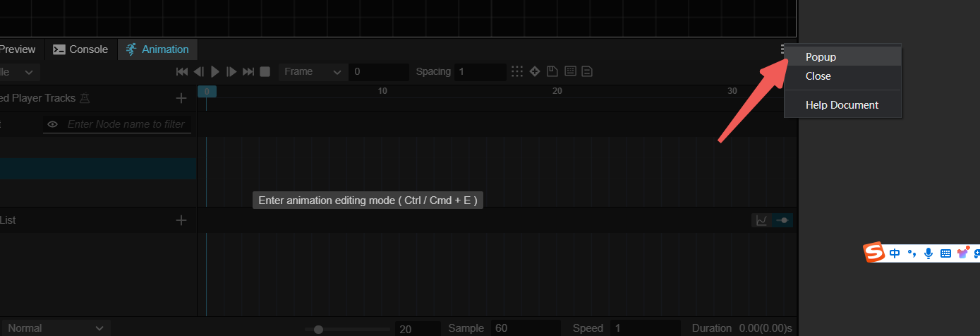980x336 pixels.
Task: Open the Frame time-unit dropdown
Action: (313, 71)
